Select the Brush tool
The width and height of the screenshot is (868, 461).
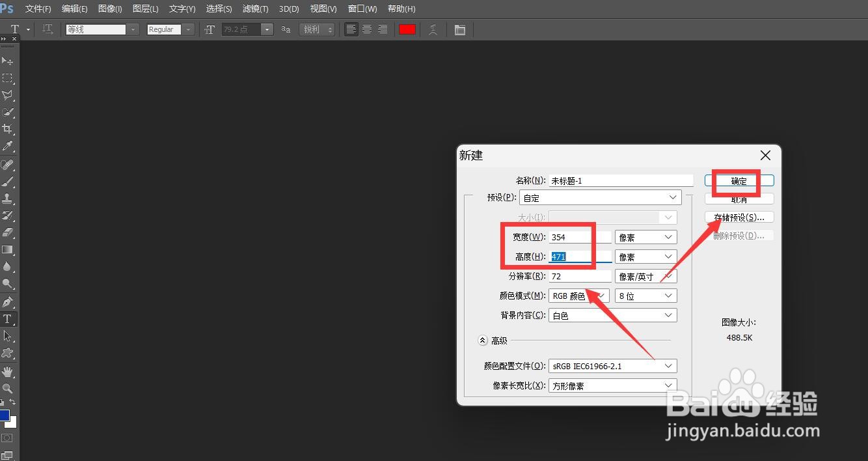click(8, 181)
